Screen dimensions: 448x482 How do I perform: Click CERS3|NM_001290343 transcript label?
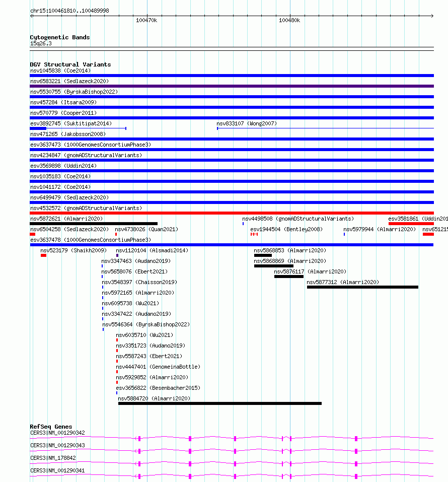tap(57, 445)
